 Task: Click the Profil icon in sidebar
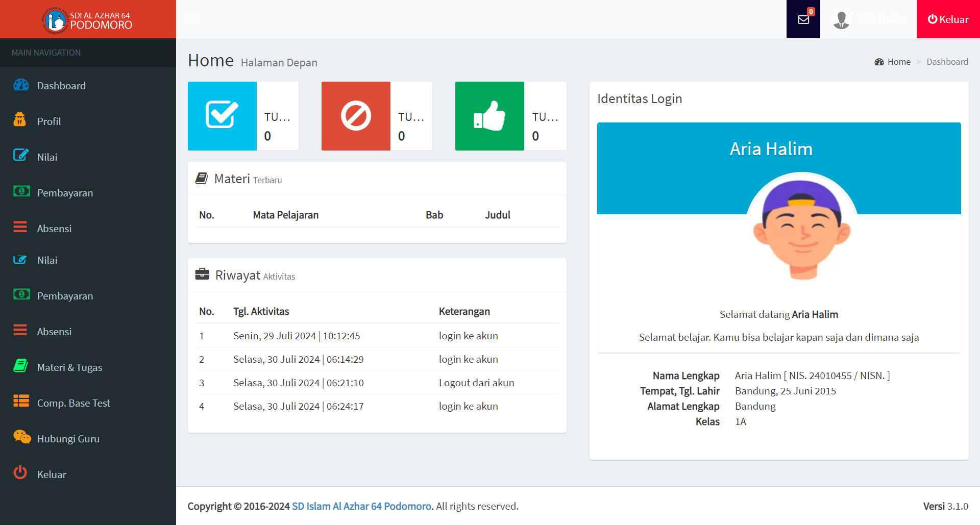20,120
